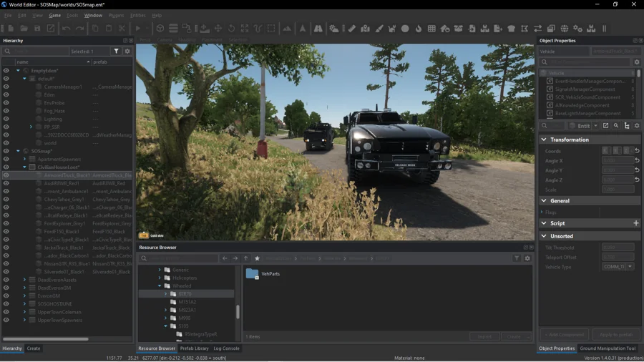Viewport: 644px width, 362px height.
Task: Toggle visibility eye for Silverado01_Black1
Action: 6,272
